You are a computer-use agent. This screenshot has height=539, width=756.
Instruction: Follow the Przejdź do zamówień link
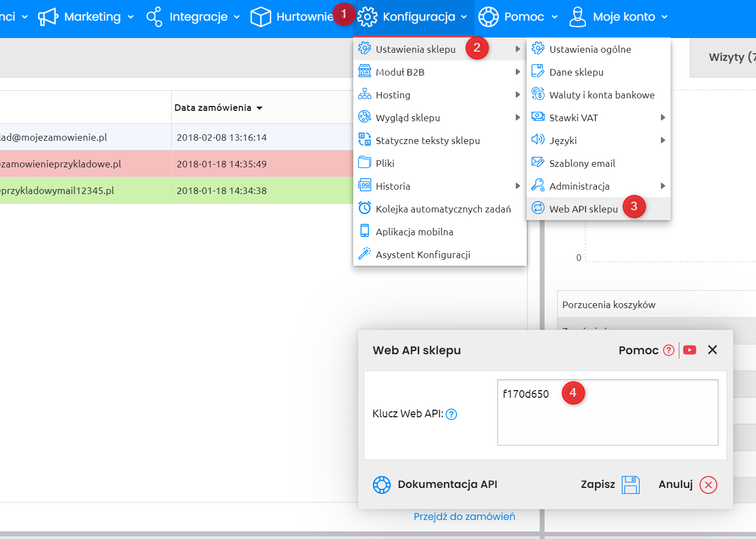(464, 517)
